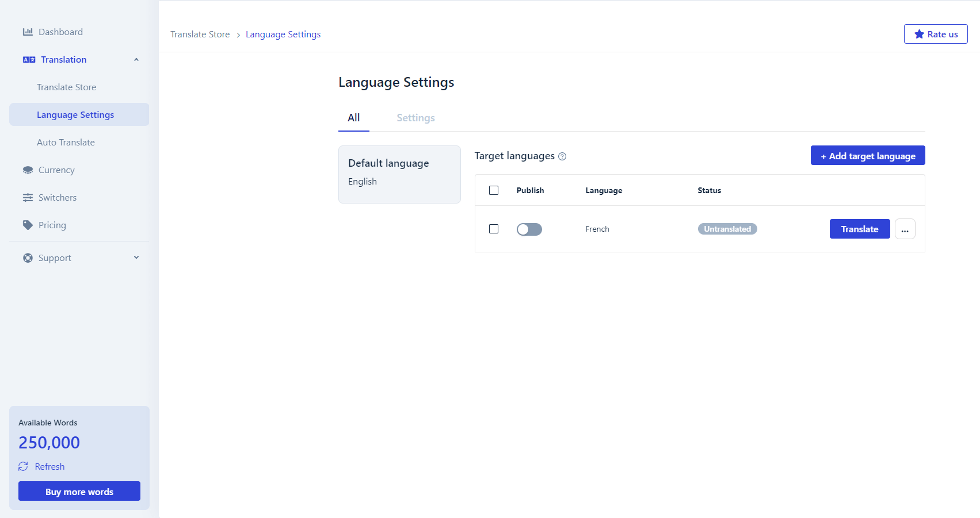980x518 pixels.
Task: Click the Rate us button
Action: click(x=936, y=34)
